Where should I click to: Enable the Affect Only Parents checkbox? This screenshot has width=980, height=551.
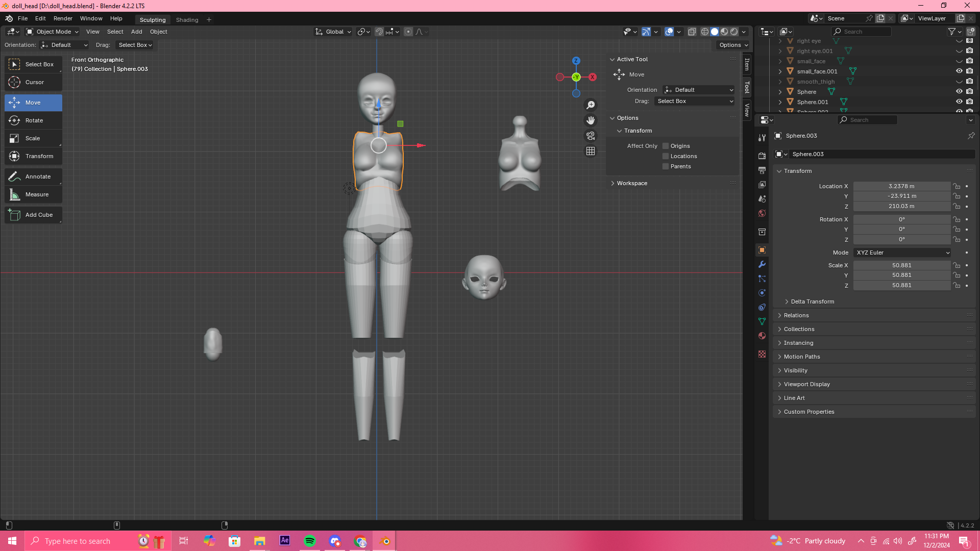(x=666, y=166)
